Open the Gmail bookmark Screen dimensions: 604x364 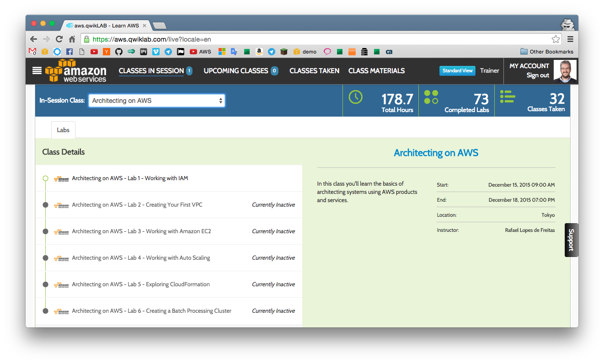click(32, 52)
